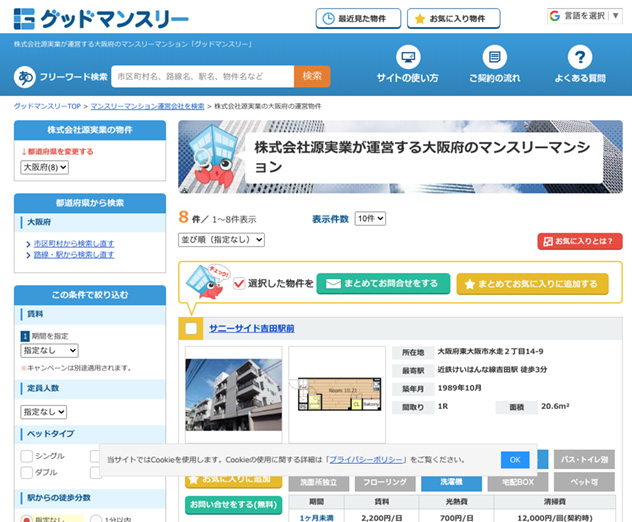This screenshot has height=522, width=632.
Task: Go to グッドマンスリーTOP in the breadcrumb
Action: (x=47, y=105)
